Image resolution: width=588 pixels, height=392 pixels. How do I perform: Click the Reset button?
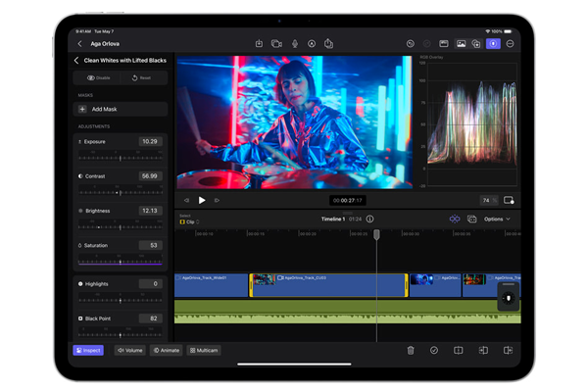pos(141,77)
